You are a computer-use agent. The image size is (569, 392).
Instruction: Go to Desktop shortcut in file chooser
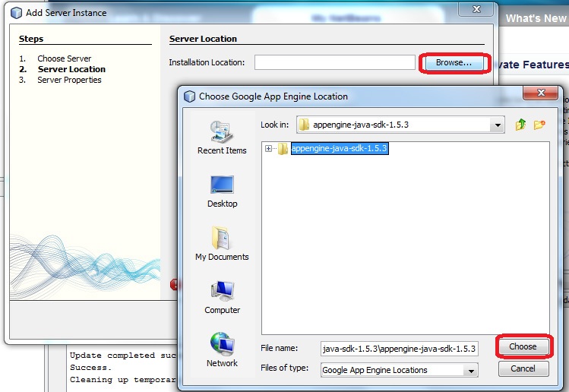pyautogui.click(x=222, y=191)
